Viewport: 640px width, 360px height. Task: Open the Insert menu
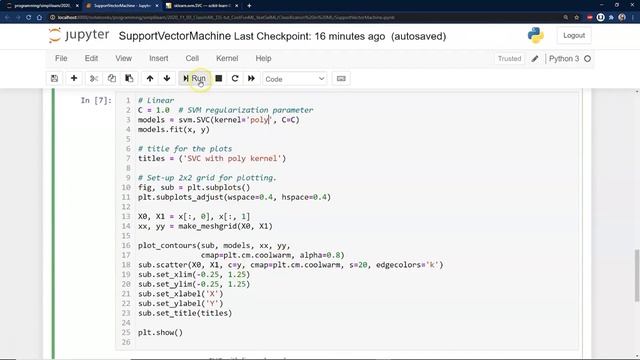pos(158,58)
